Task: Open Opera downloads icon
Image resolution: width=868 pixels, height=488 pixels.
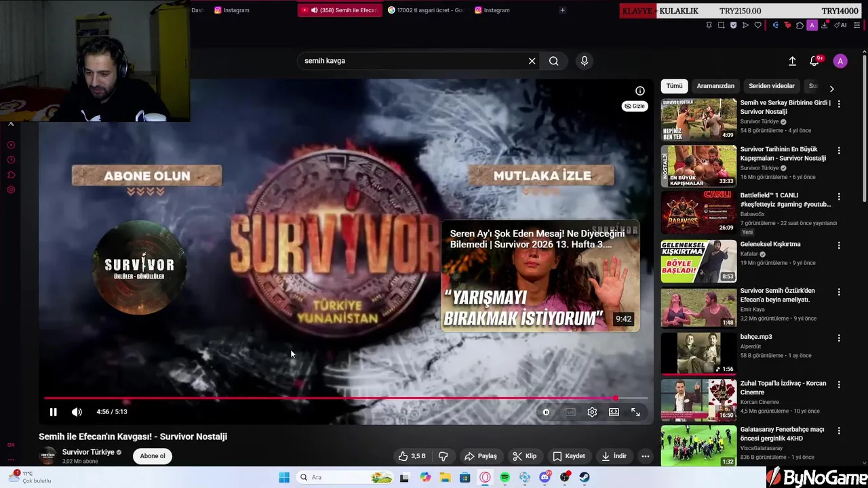Action: [824, 25]
